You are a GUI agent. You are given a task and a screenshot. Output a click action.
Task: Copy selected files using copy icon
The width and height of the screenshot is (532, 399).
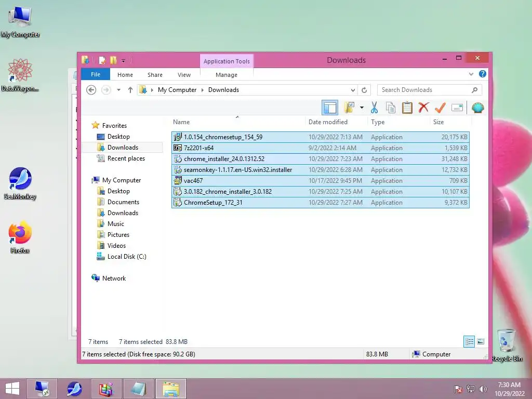coord(391,108)
